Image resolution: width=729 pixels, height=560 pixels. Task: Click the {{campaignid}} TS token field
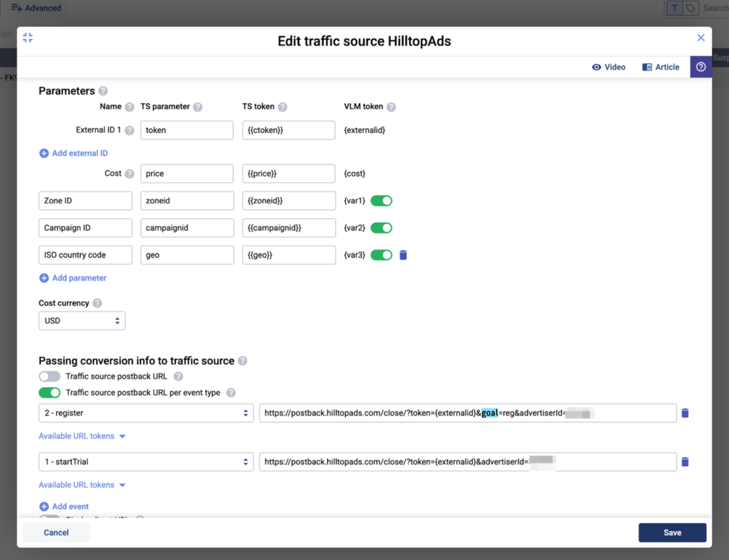(289, 228)
